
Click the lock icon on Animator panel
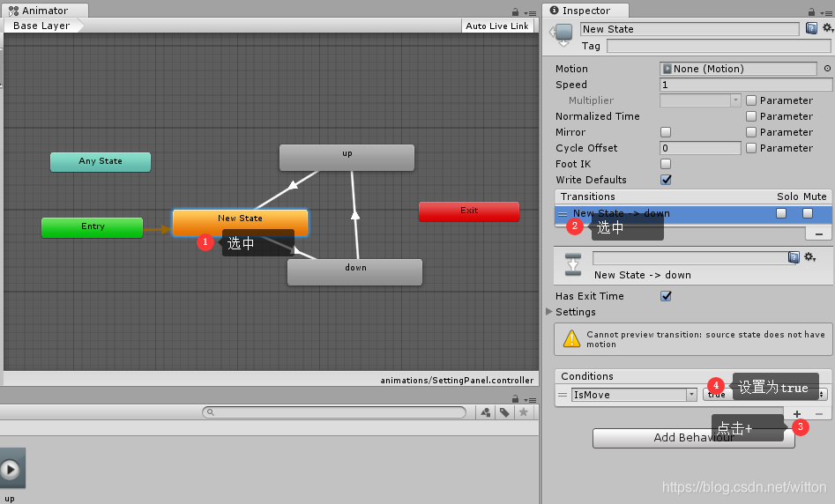515,11
